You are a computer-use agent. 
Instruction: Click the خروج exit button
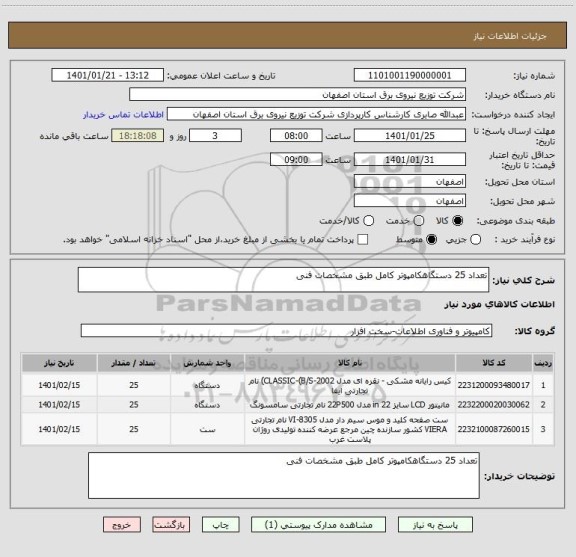point(122,525)
